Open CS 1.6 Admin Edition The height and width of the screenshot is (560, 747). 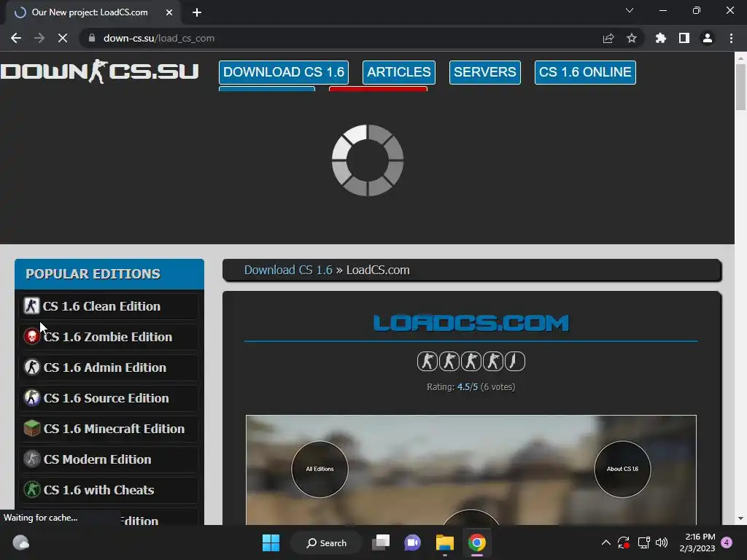click(109, 367)
